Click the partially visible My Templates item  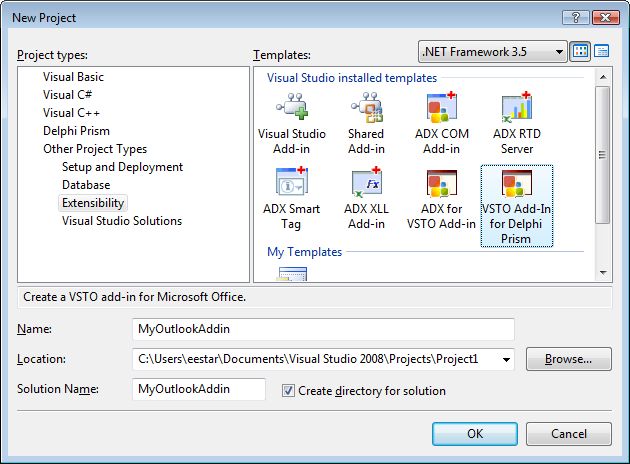[x=292, y=274]
